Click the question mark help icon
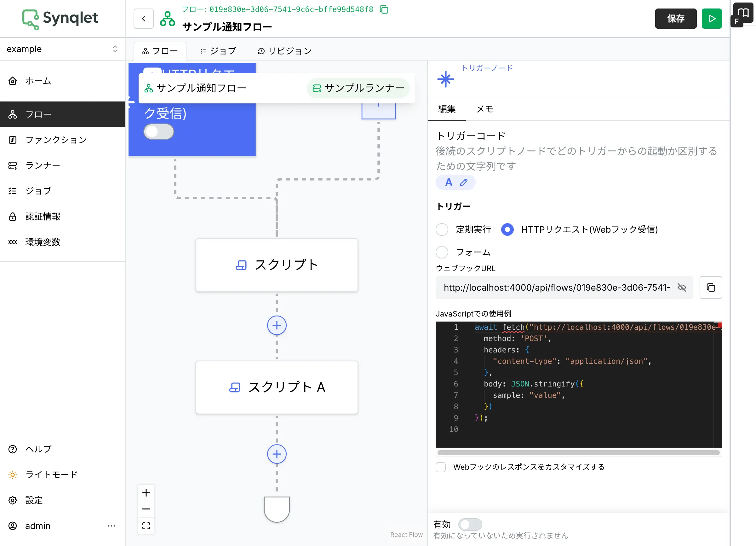Screen dimensions: 756x546 point(13,449)
